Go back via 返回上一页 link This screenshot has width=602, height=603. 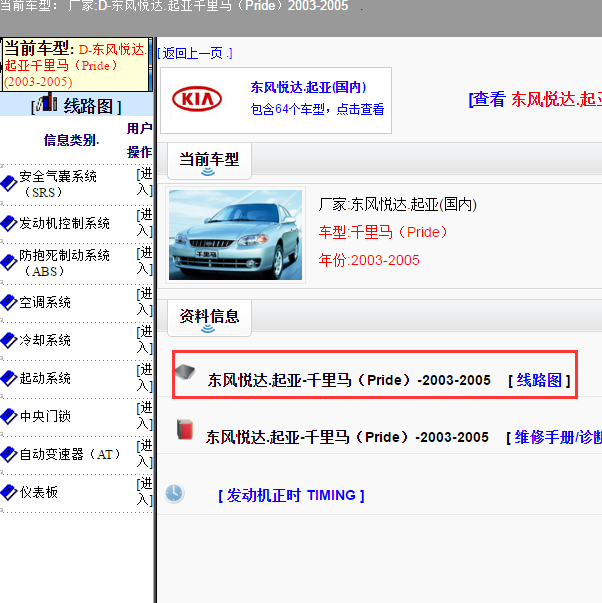195,53
